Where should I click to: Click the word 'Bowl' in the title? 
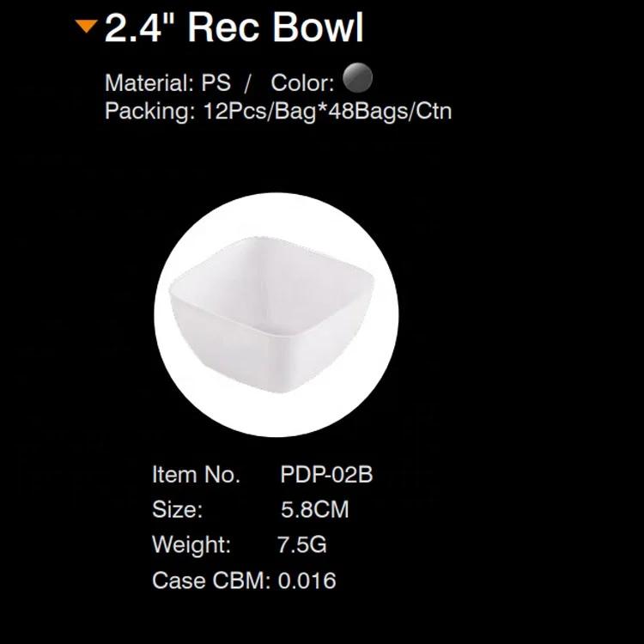(318, 28)
